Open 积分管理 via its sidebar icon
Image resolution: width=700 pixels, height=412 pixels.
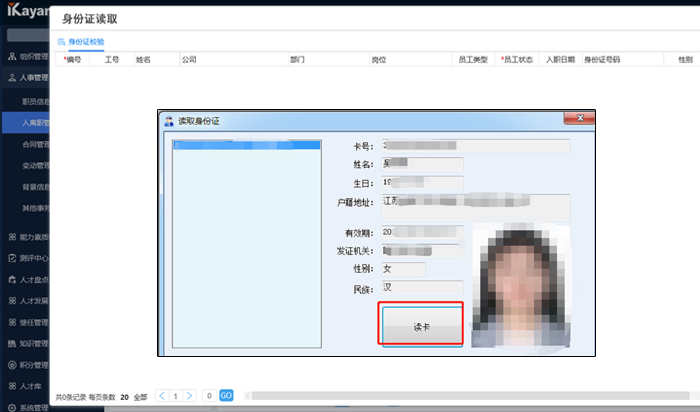(x=11, y=364)
